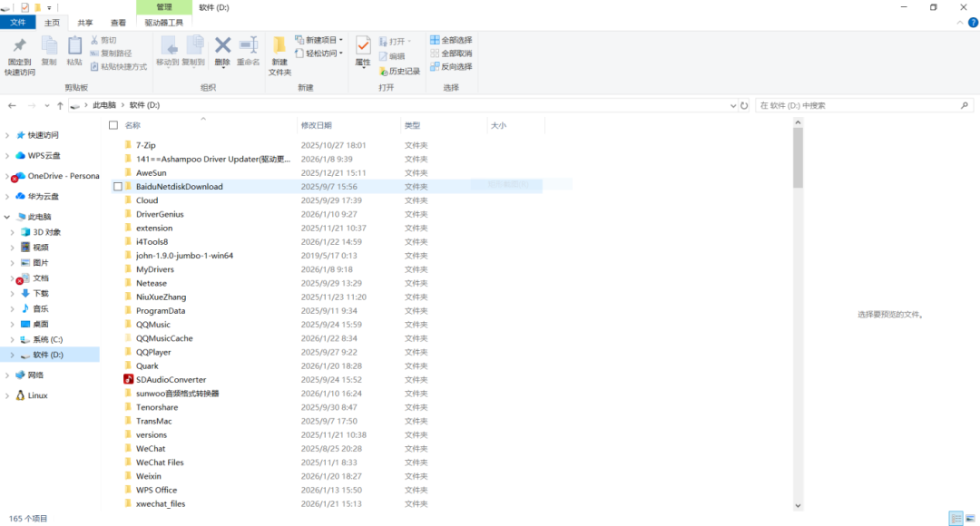
Task: Click the scrollbar down arrow of file list
Action: 798,505
